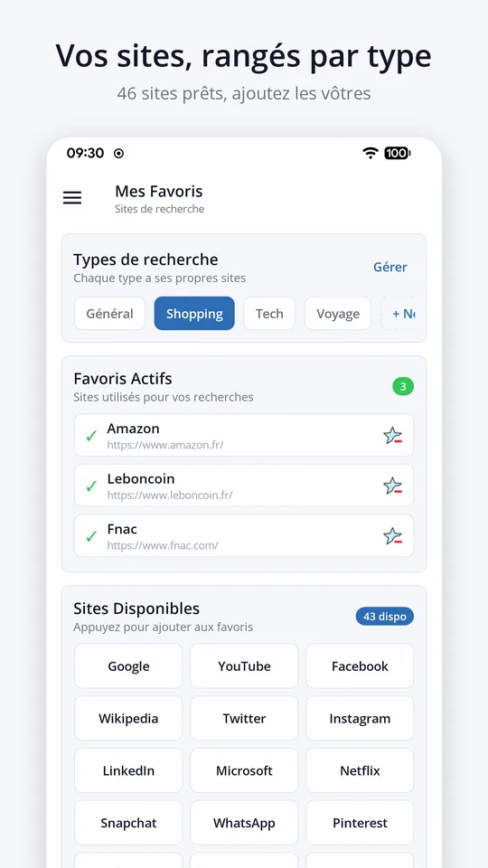Screen dimensions: 488x868
Task: Add Netflix to favorites
Action: (x=360, y=770)
